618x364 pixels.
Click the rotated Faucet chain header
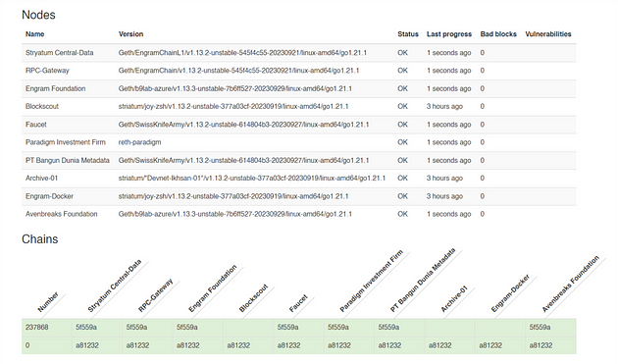pyautogui.click(x=298, y=304)
